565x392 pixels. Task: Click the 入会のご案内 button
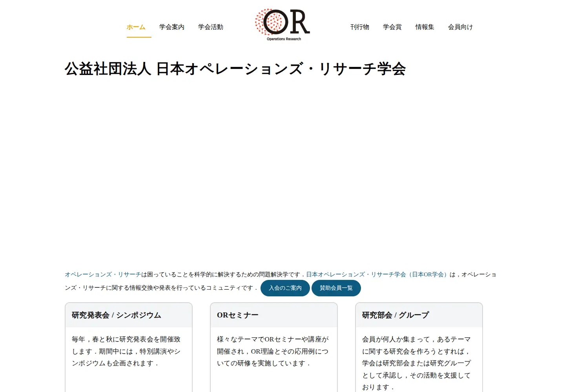pyautogui.click(x=285, y=288)
